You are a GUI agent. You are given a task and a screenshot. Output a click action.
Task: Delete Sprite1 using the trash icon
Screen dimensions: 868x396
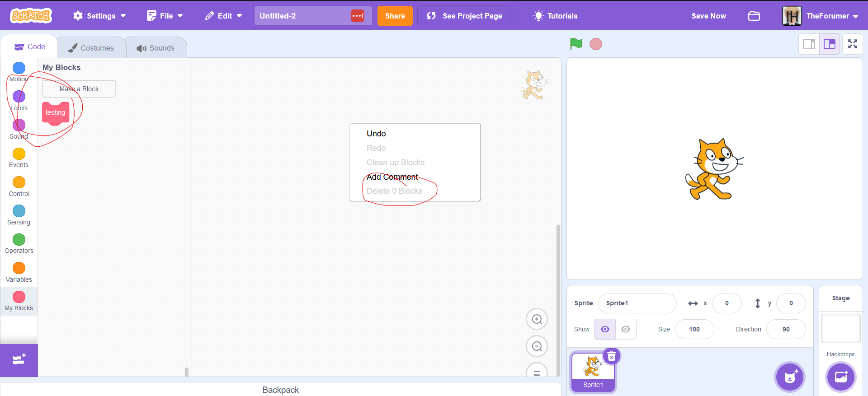click(x=612, y=356)
